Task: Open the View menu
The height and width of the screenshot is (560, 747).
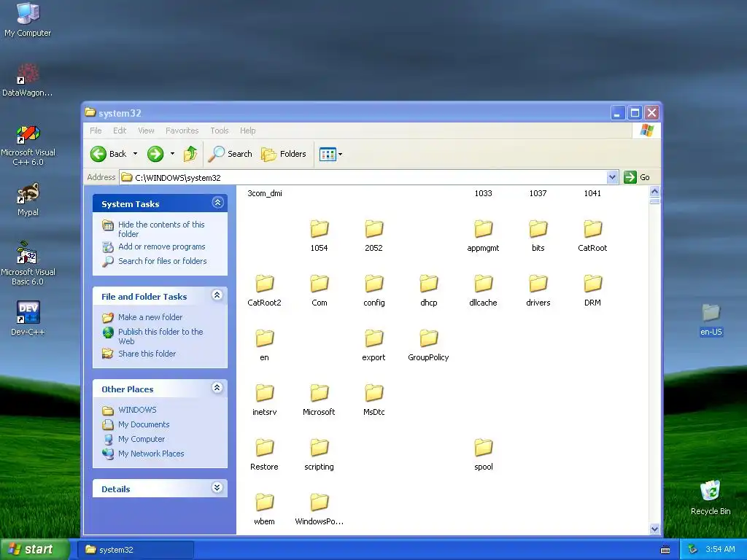Action: (146, 131)
